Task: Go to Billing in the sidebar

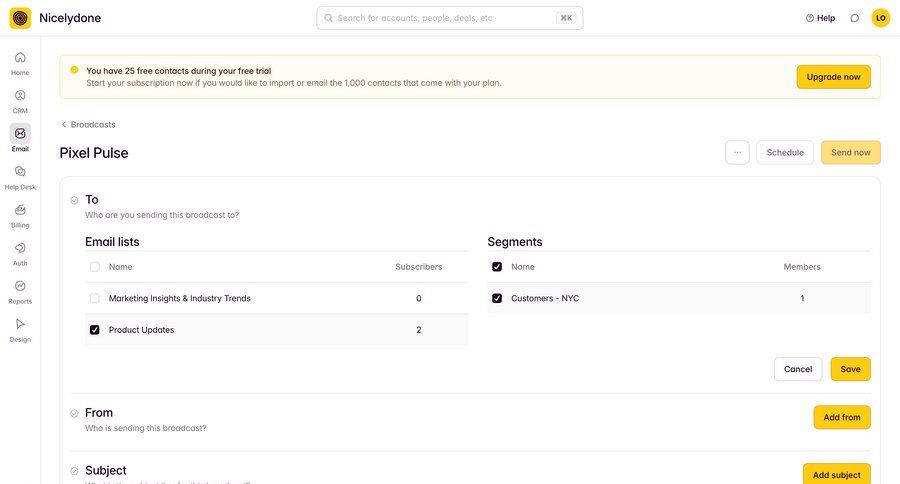Action: point(20,216)
